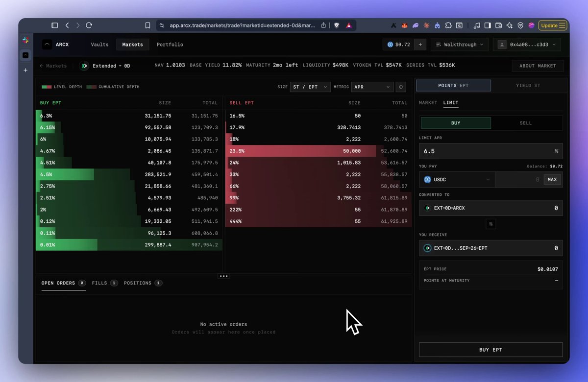Click the MAX amount button

pyautogui.click(x=552, y=180)
